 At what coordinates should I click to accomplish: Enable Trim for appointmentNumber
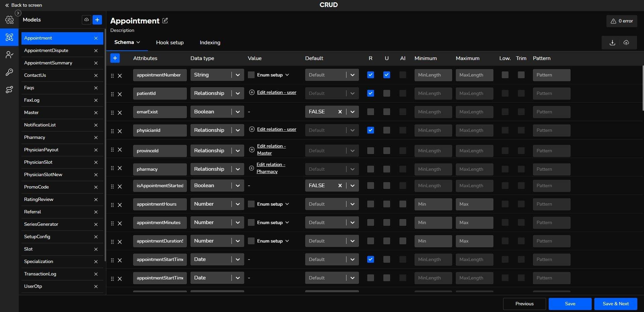coord(521,75)
